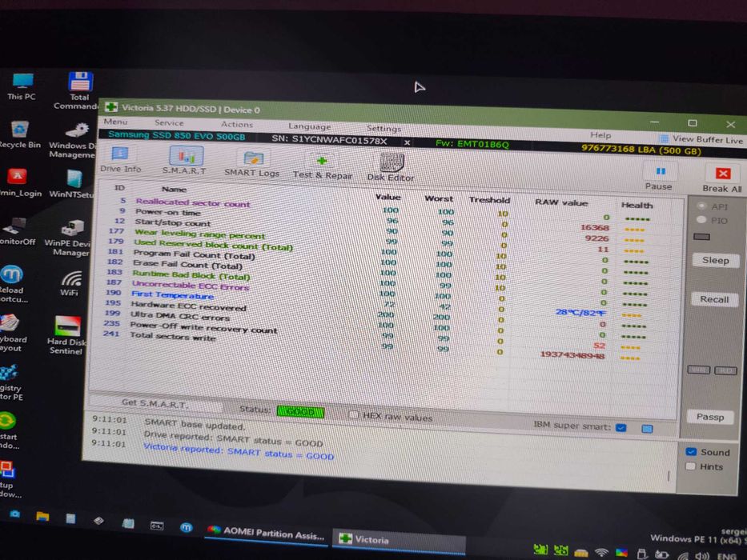Select the PIO radio button
The width and height of the screenshot is (747, 560).
701,219
